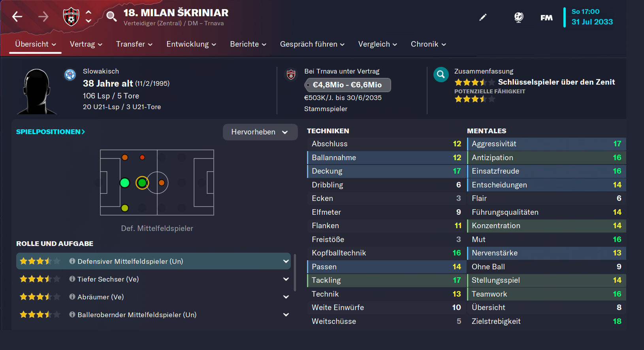Open the globe world icon

coord(518,17)
